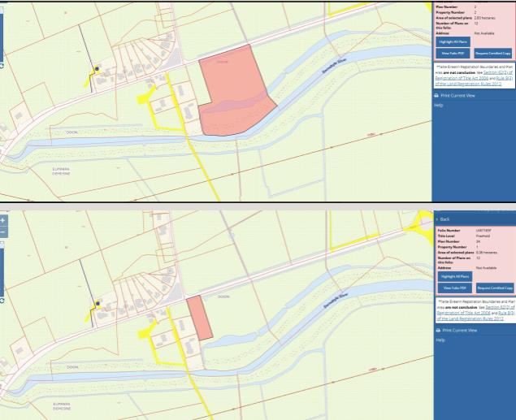Click zoom in plus button on lower map
This screenshot has width=516, height=420.
3,220
